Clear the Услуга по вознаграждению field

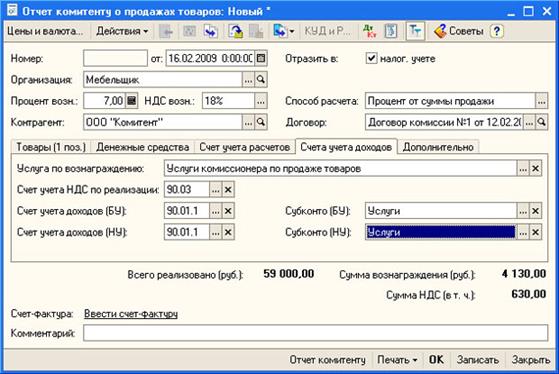535,168
